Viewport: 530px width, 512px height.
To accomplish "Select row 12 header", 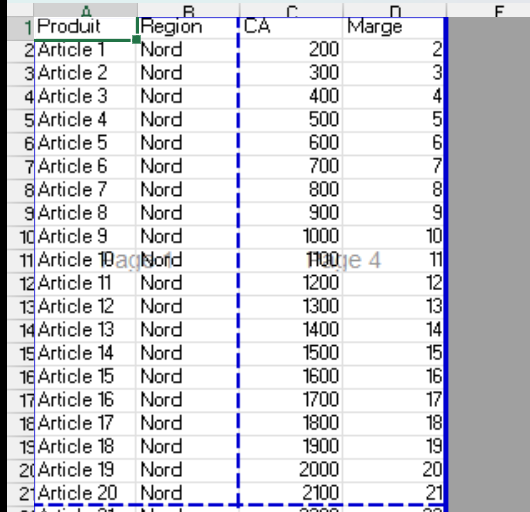I will click(x=21, y=284).
